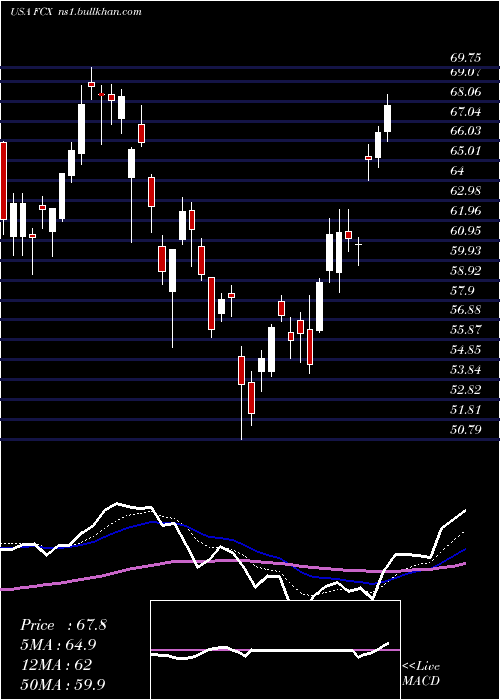The width and height of the screenshot is (500, 700).
Task: Select the 59.93 price axis label
Action: tap(466, 250)
